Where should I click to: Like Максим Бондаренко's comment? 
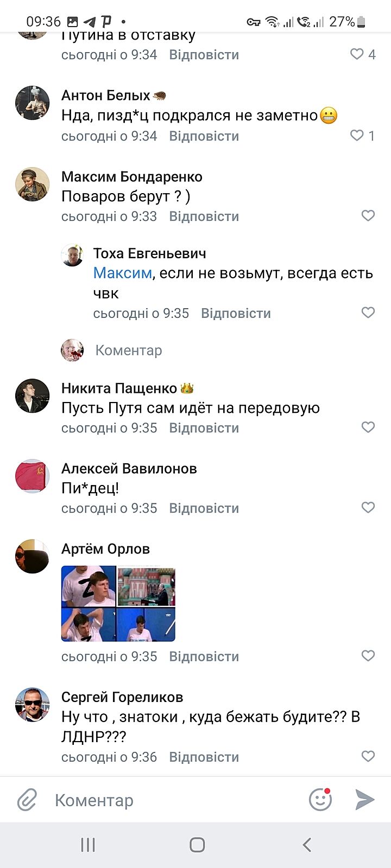point(368,215)
